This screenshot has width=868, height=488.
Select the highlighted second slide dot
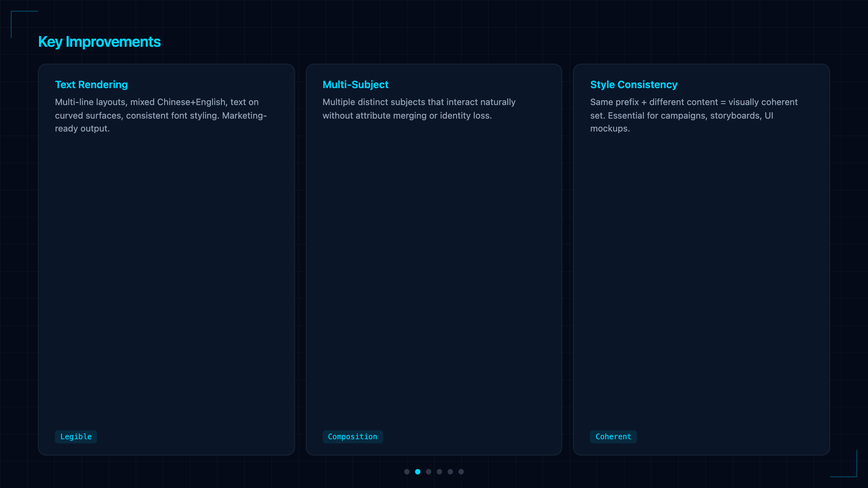(418, 472)
